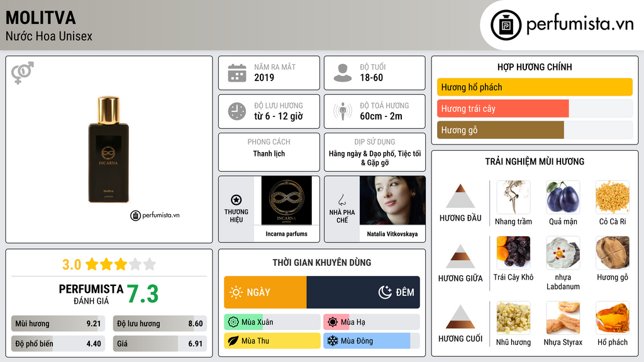
Task: Click the Hương Đầu pyramid icon
Action: click(460, 196)
